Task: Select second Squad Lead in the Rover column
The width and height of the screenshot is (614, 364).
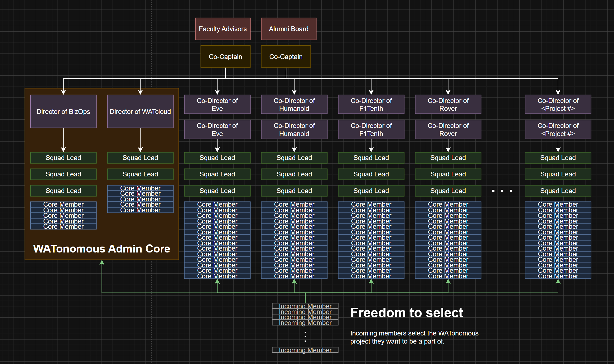Action: point(448,174)
